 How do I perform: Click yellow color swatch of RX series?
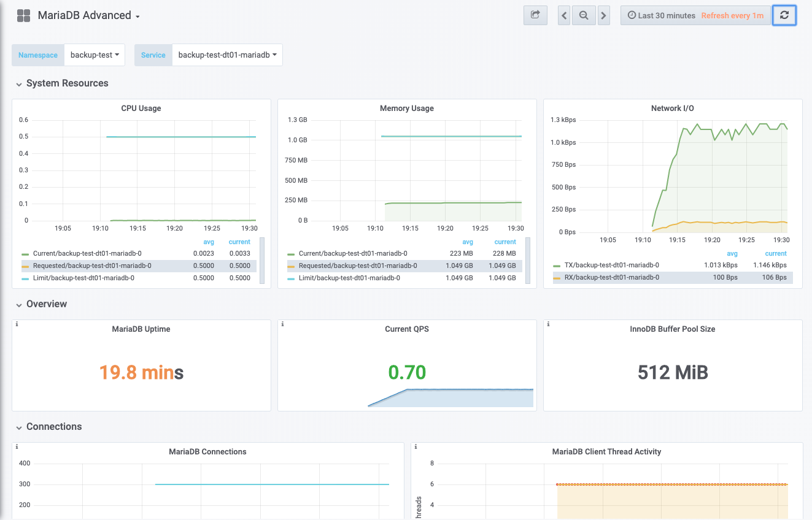click(x=557, y=278)
